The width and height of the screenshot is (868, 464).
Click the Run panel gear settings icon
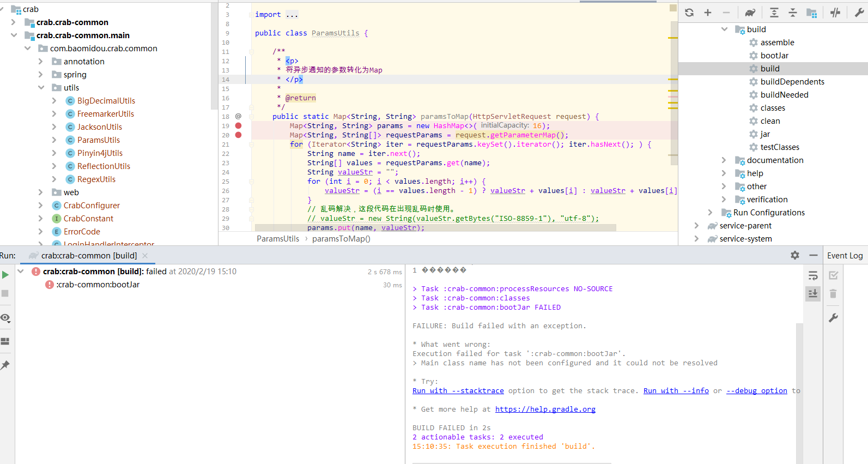pos(795,255)
